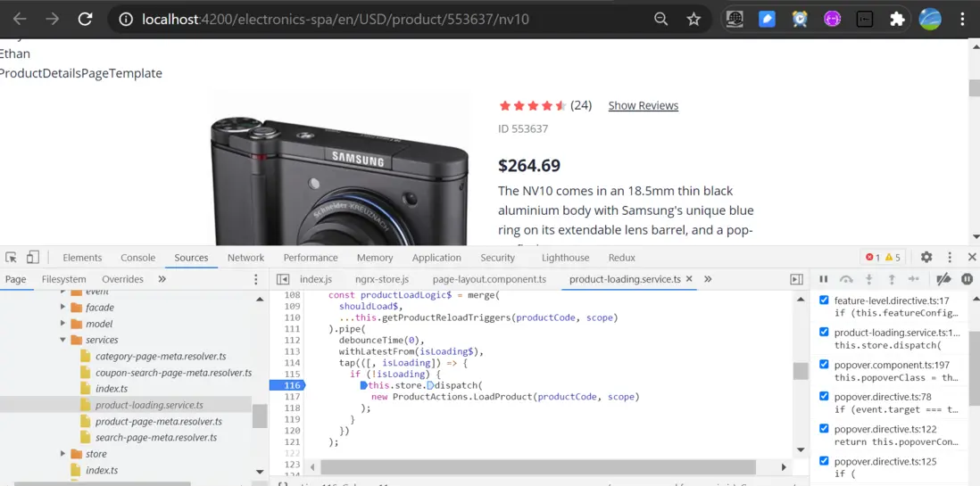The height and width of the screenshot is (486, 980).
Task: Switch to the Console panel
Action: pyautogui.click(x=138, y=258)
